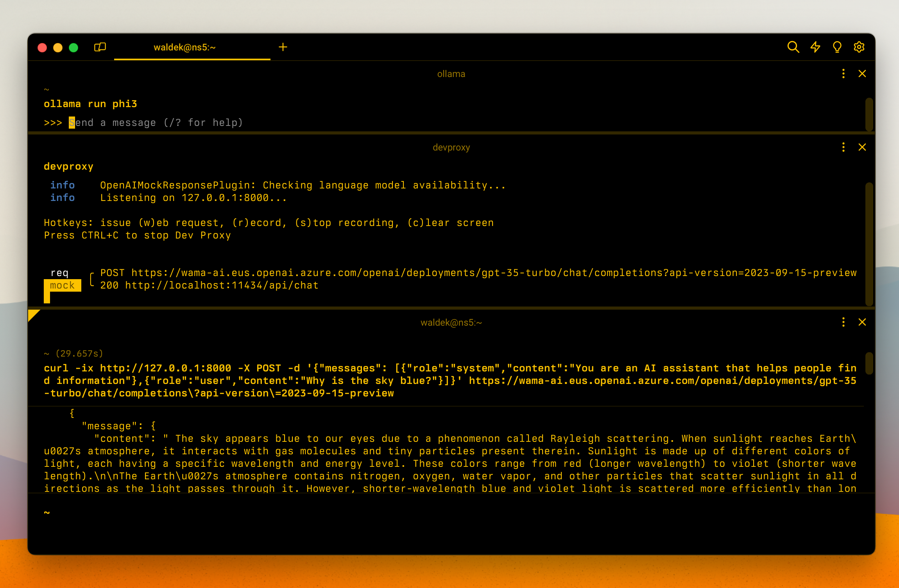Open the ollama pane three-dot menu
Image resolution: width=899 pixels, height=588 pixels.
pyautogui.click(x=843, y=73)
